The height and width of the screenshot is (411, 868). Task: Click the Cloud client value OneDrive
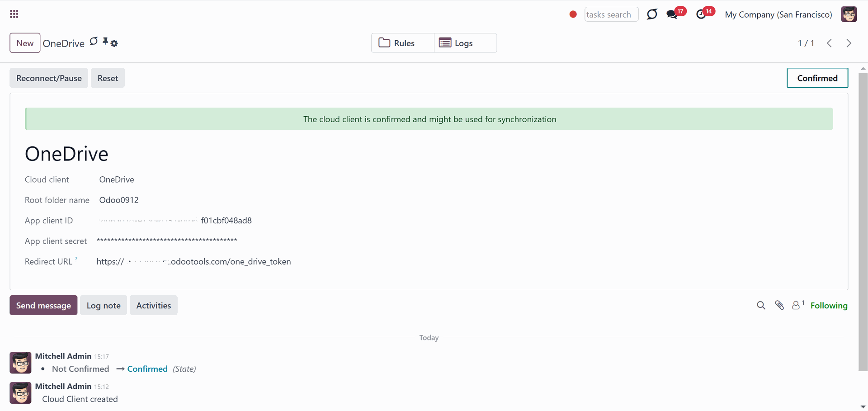click(117, 180)
